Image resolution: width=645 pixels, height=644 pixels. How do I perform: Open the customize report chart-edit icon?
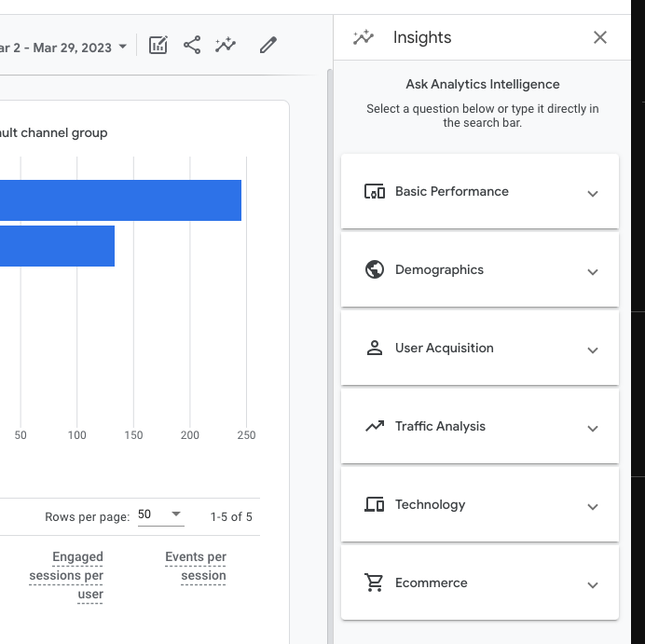[x=158, y=45]
